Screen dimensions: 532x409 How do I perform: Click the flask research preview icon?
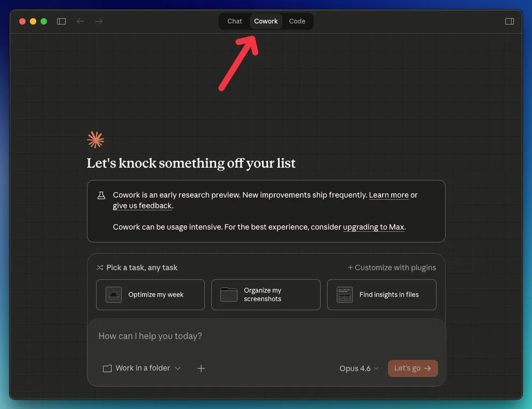[x=101, y=195]
